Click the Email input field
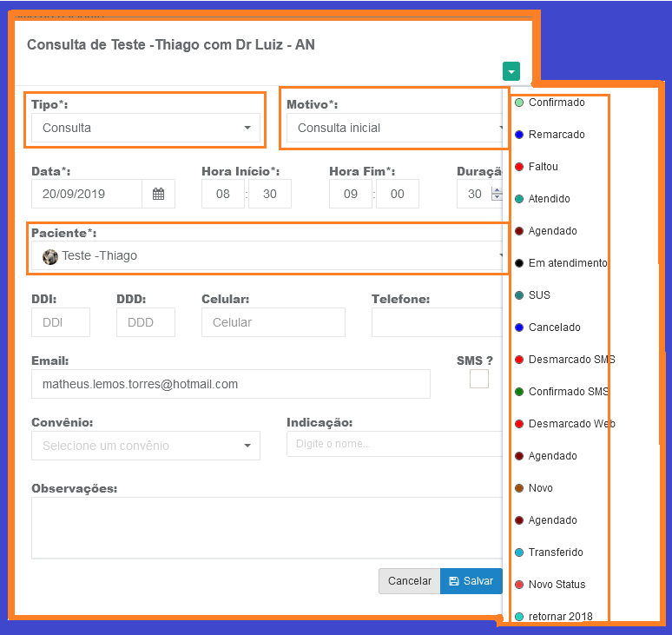This screenshot has width=672, height=635. pos(230,384)
